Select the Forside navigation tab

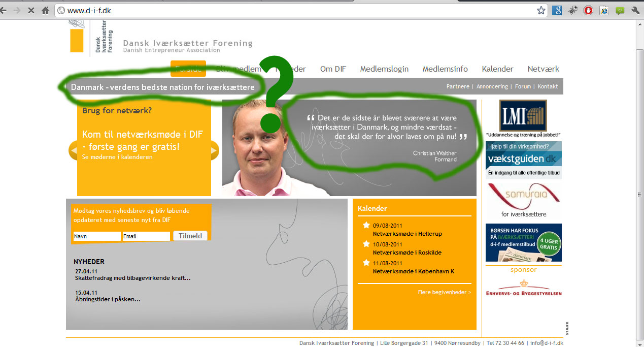coord(188,69)
